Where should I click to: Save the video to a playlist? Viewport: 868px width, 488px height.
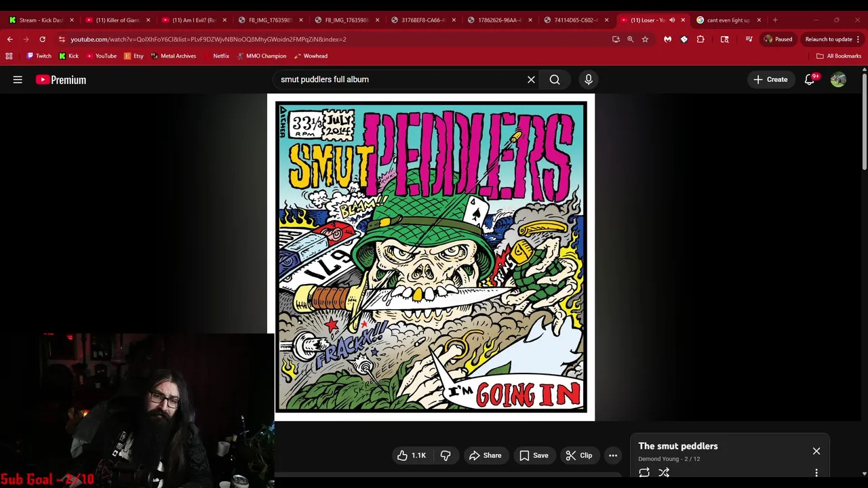tap(534, 455)
